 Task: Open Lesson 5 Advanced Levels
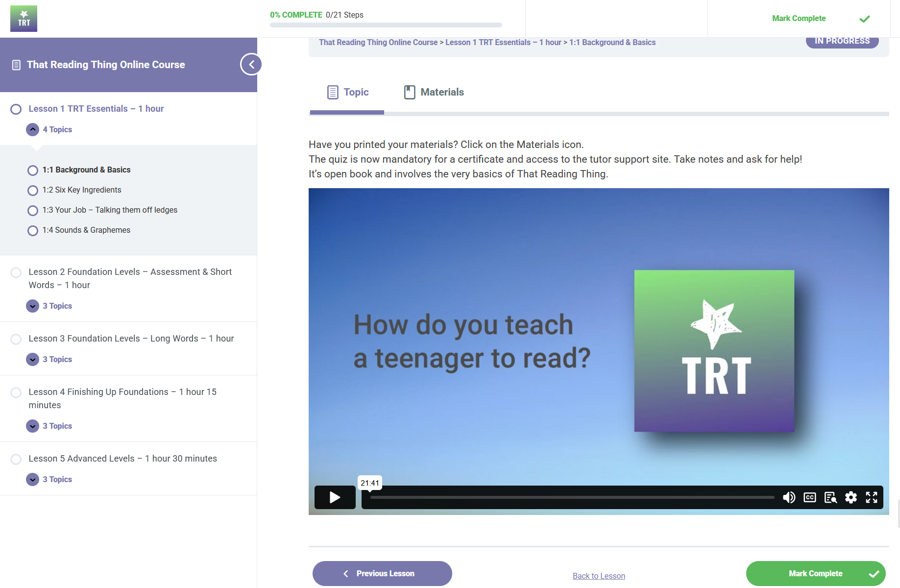click(x=123, y=459)
